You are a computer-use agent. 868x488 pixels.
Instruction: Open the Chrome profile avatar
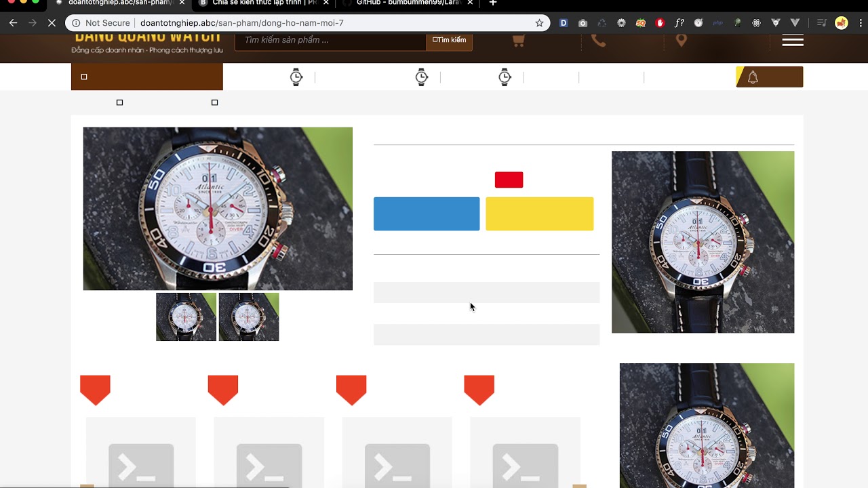(x=842, y=23)
